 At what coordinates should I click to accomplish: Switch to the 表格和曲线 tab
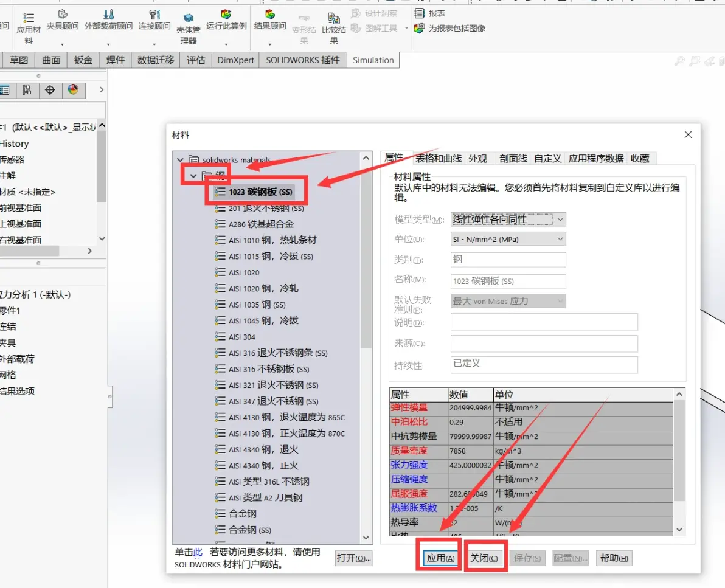[439, 159]
